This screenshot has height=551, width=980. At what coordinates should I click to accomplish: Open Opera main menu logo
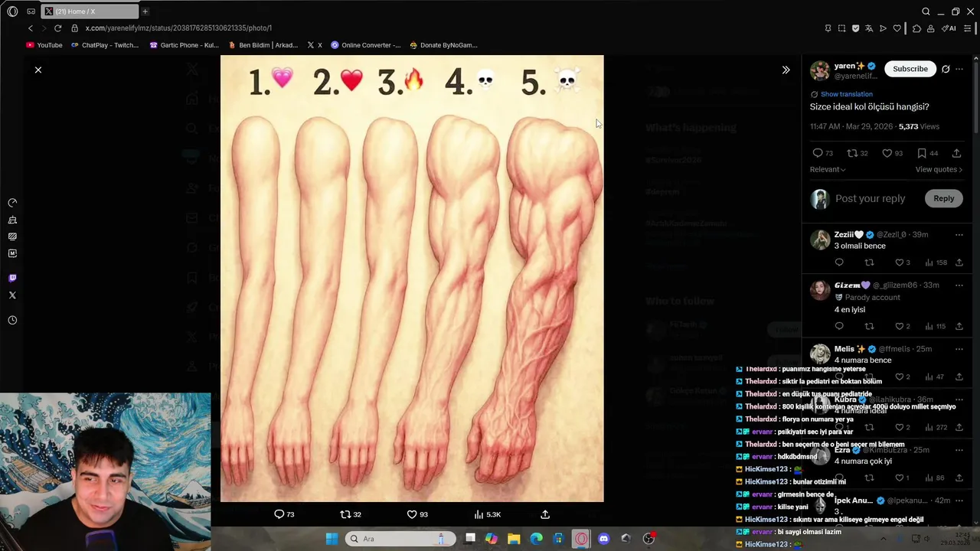[x=12, y=11]
